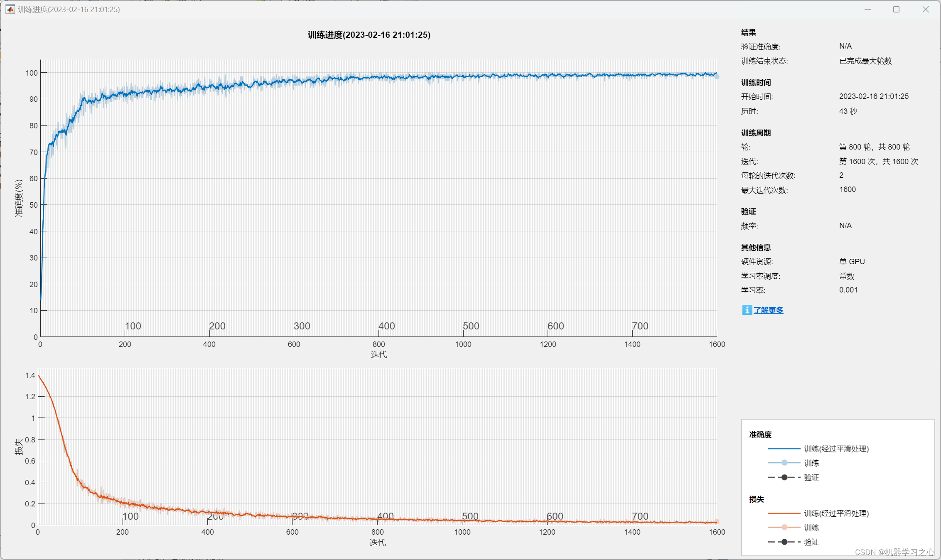Click the final accuracy marker dot at iteration 1600
Screen dimensions: 941x560
(717, 76)
